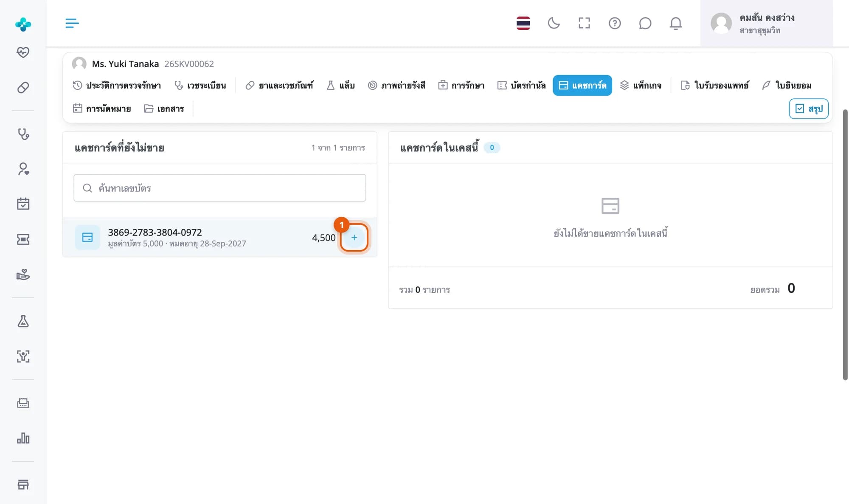The width and height of the screenshot is (849, 504).
Task: Click patient name Ms. Yuki Tanaka
Action: [x=125, y=64]
